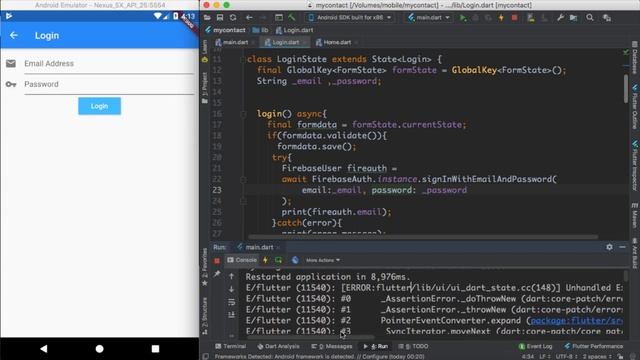Image resolution: width=640 pixels, height=360 pixels.
Task: Click the LF line separator selector
Action: click(x=545, y=356)
